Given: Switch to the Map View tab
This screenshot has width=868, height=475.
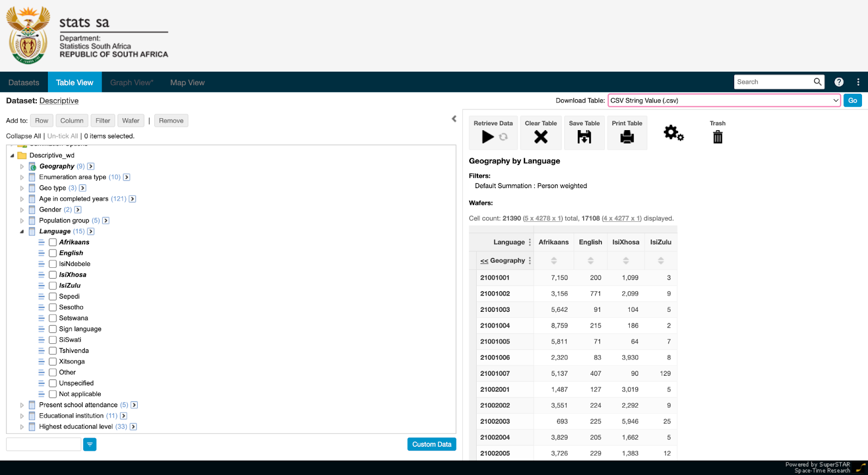Looking at the screenshot, I should pyautogui.click(x=187, y=82).
